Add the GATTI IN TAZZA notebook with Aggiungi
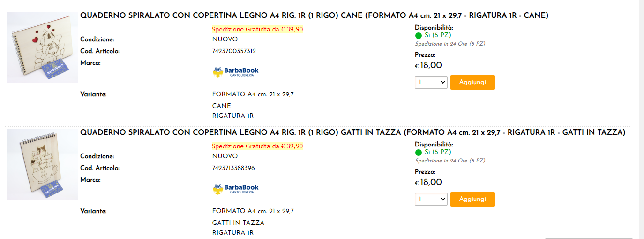This screenshot has width=644, height=239. click(472, 199)
